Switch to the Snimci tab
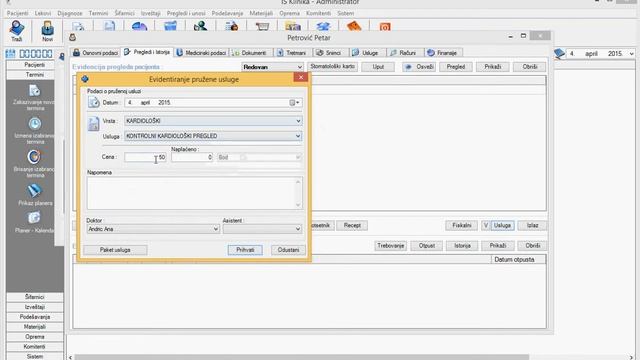Screen dimensions: 640x360 329,53
